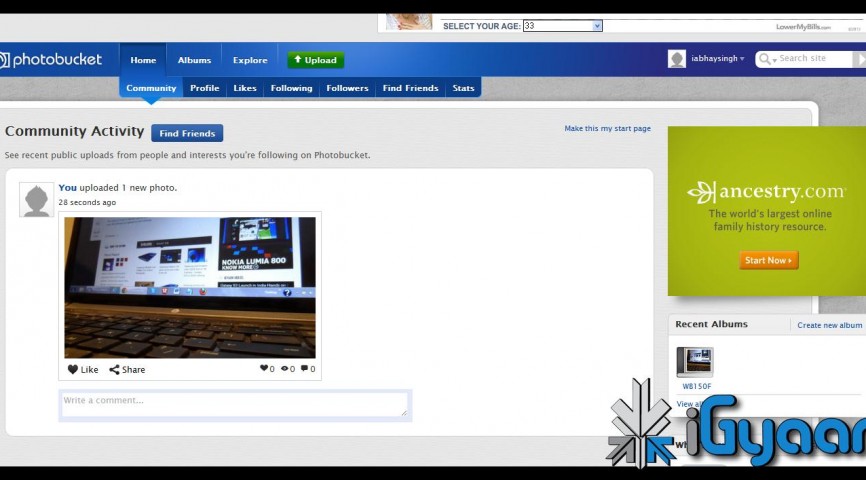866x480 pixels.
Task: Open the search magnifier options dropdown
Action: point(768,59)
